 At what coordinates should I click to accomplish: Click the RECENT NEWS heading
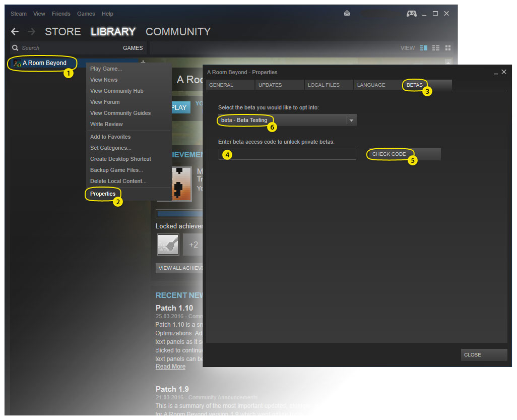click(x=179, y=295)
